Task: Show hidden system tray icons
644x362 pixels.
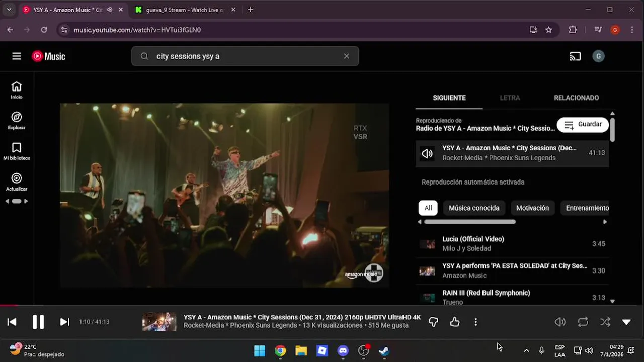Action: (526, 351)
